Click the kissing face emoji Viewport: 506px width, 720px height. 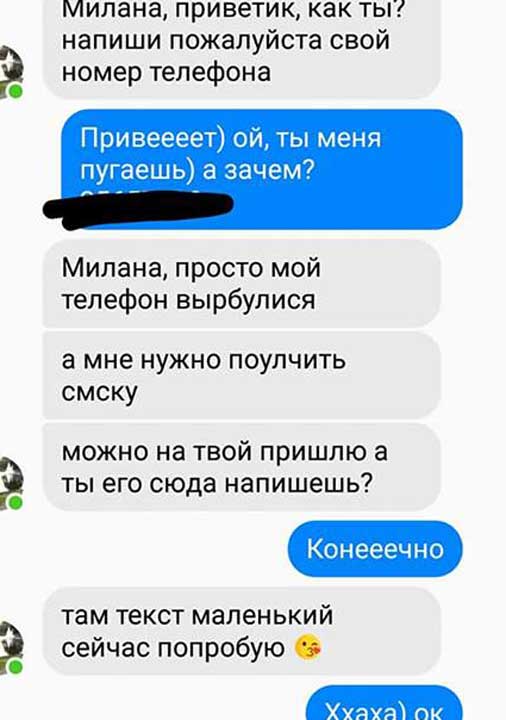[x=308, y=648]
